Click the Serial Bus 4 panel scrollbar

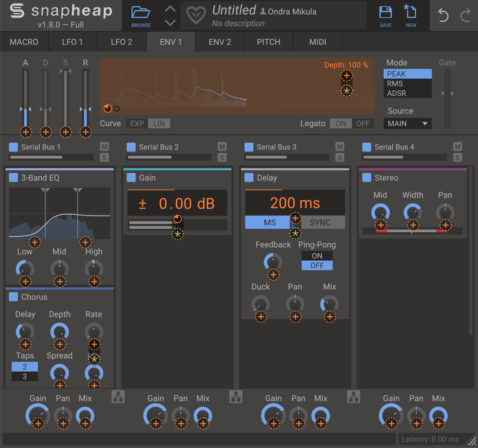[471, 252]
